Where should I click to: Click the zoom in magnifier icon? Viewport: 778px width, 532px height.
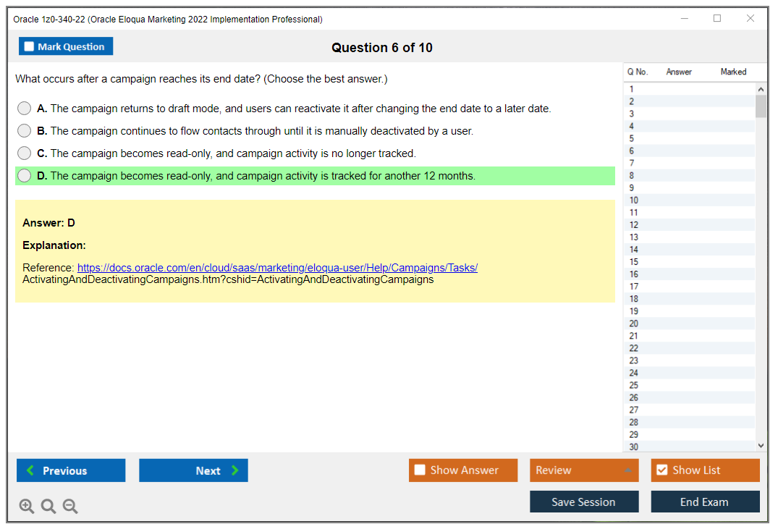coord(27,507)
